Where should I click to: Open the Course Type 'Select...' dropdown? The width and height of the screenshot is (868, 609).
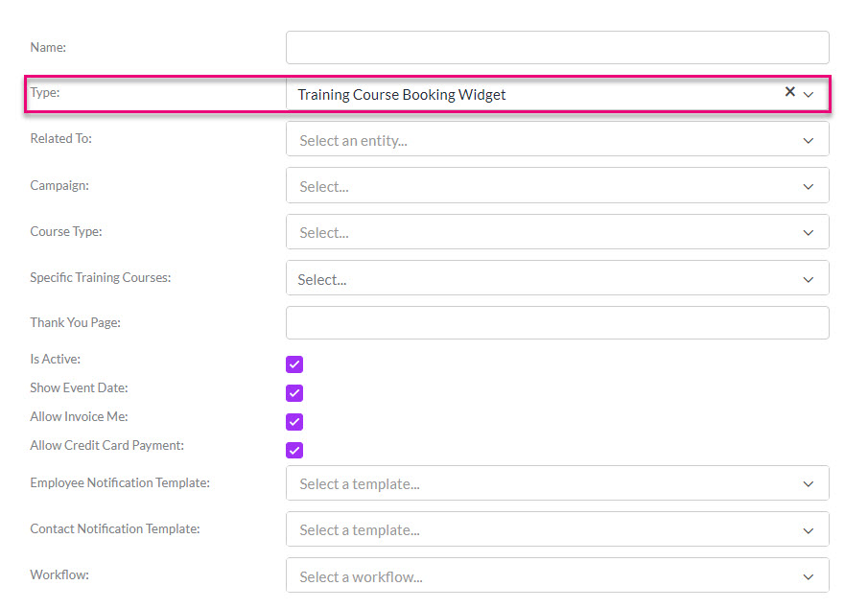coord(557,232)
